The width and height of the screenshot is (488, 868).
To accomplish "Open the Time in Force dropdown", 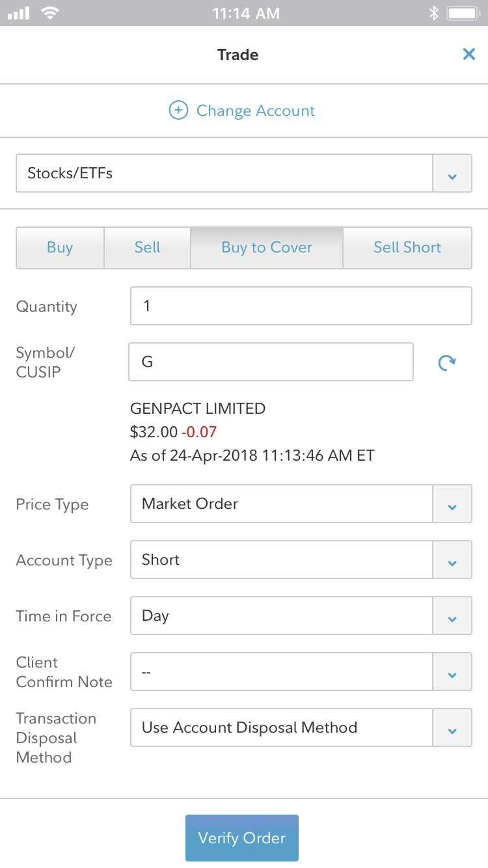I will (x=452, y=616).
